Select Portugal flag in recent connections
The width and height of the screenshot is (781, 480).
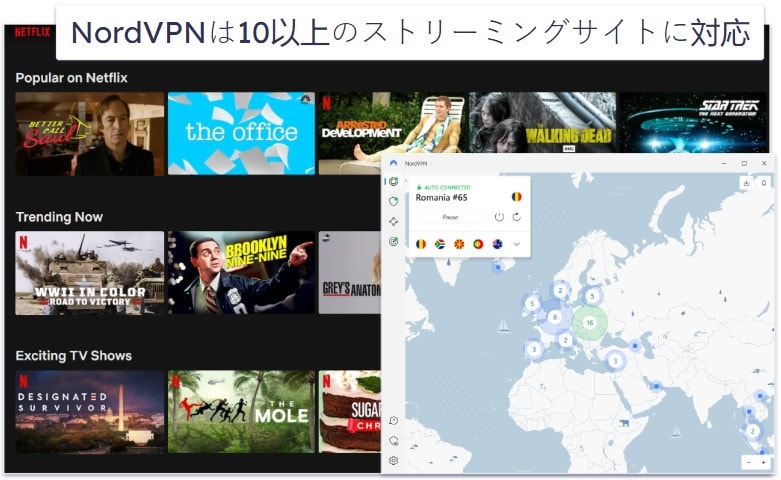[x=478, y=244]
